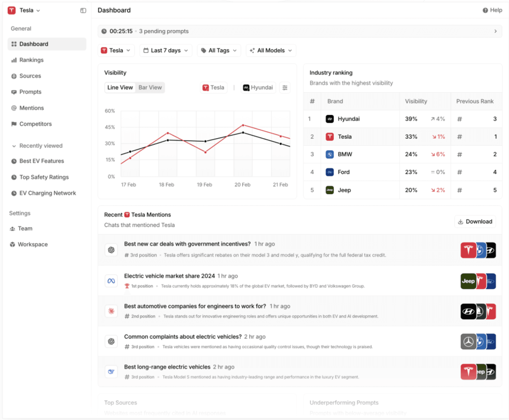The image size is (509, 420).
Task: Open the Tesla brand filter dropdown
Action: pyautogui.click(x=116, y=50)
